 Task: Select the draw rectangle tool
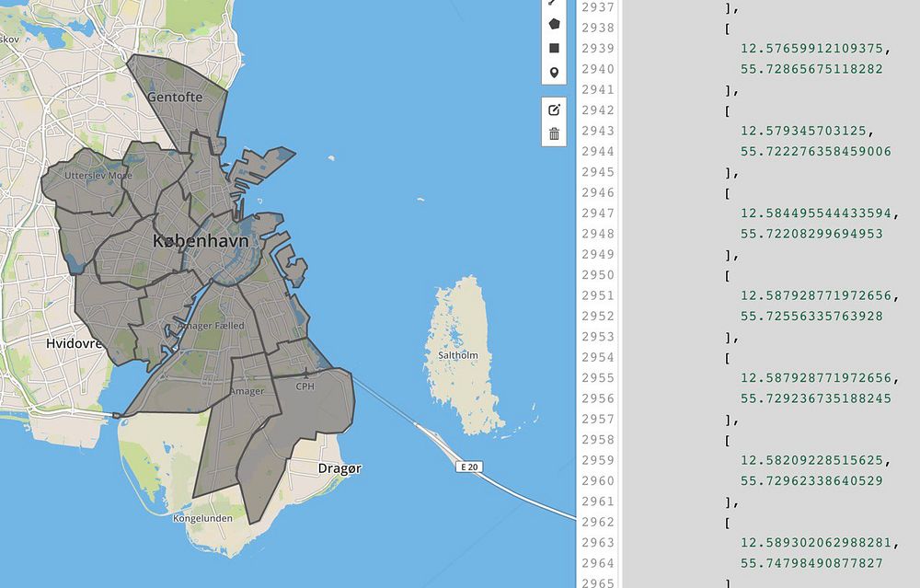point(554,48)
